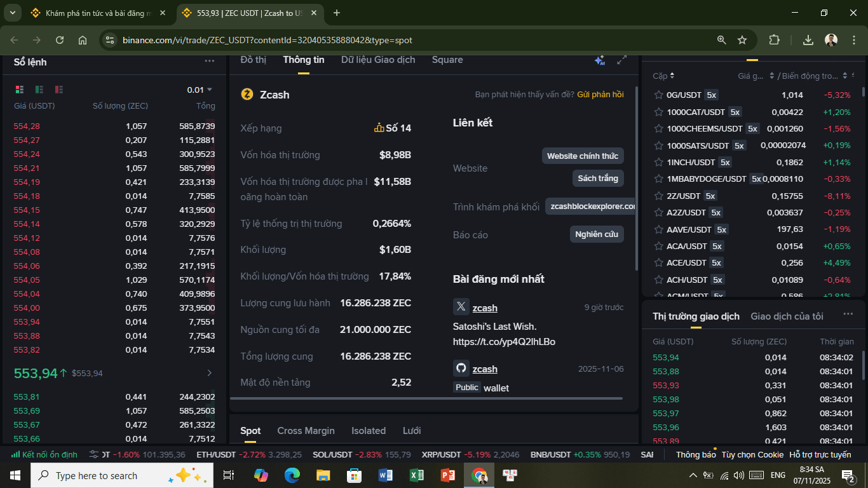Toggle favorite star for ACH/USDT
868x488 pixels.
pyautogui.click(x=659, y=280)
